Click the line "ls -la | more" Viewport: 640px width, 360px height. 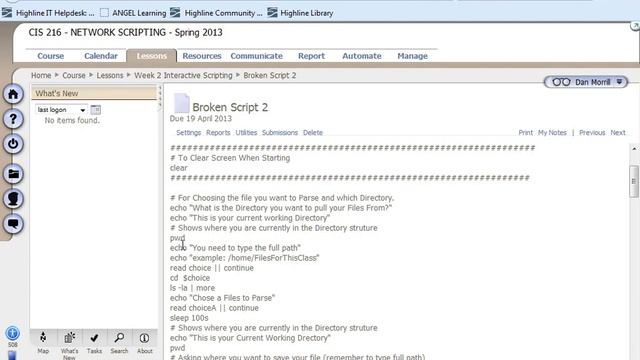[192, 288]
